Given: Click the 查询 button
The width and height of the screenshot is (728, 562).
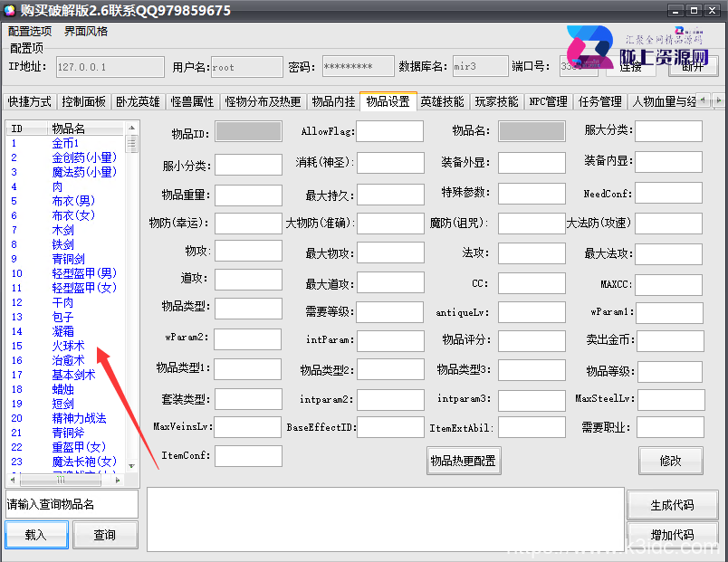Looking at the screenshot, I should pos(105,535).
